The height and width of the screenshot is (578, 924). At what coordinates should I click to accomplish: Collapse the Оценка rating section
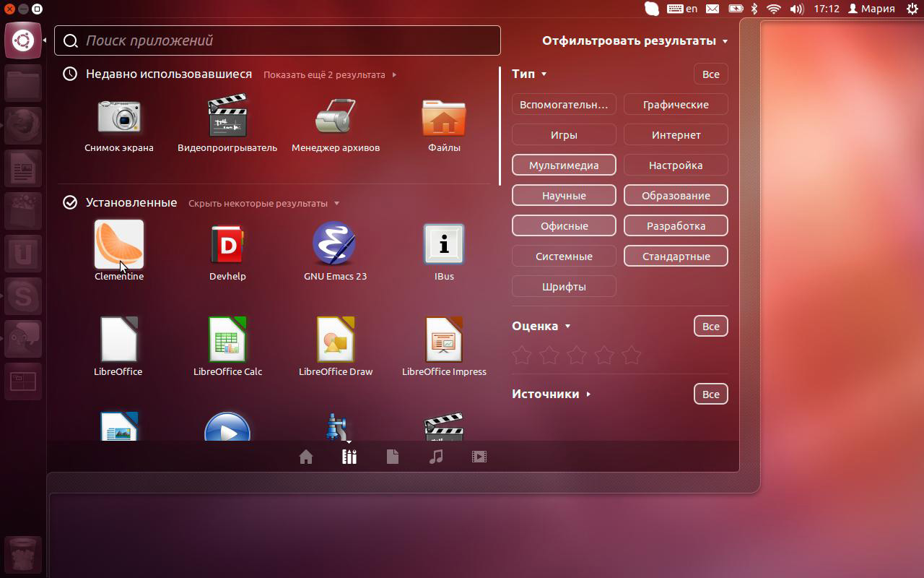pos(541,326)
